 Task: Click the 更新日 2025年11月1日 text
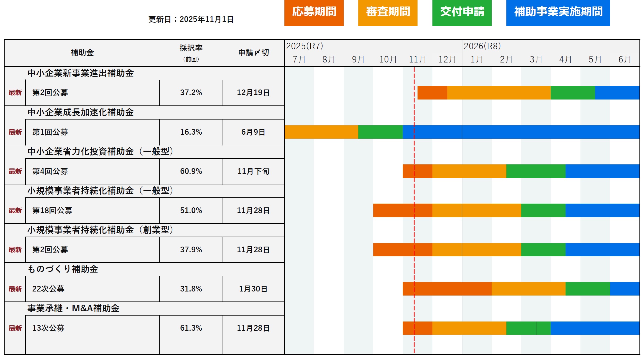191,19
